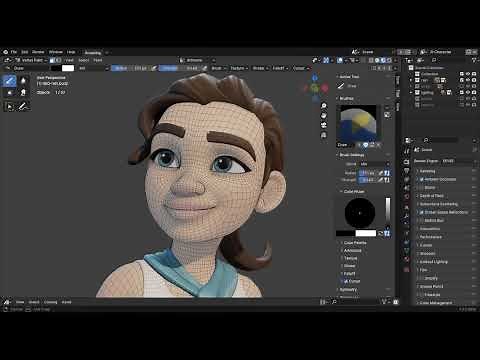Image resolution: width=480 pixels, height=360 pixels.
Task: Click the Blender logo icon
Action: coord(5,52)
